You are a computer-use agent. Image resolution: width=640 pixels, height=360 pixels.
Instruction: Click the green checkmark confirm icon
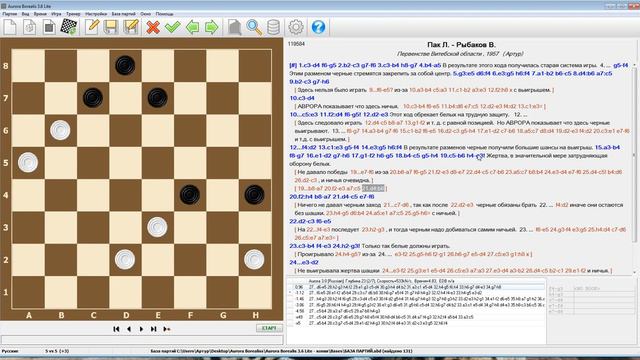(173, 27)
